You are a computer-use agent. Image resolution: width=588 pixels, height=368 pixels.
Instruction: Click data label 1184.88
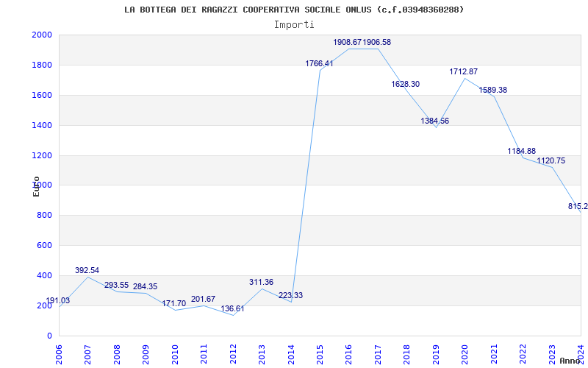point(522,151)
